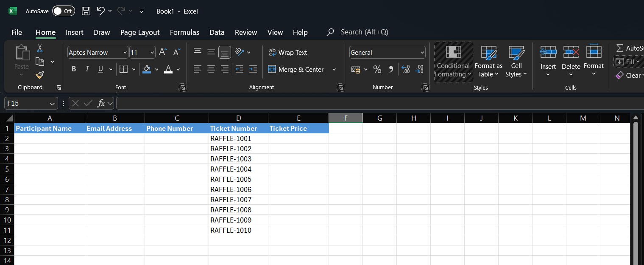
Task: Select cell containing RAFFLE-1005
Action: click(x=238, y=179)
